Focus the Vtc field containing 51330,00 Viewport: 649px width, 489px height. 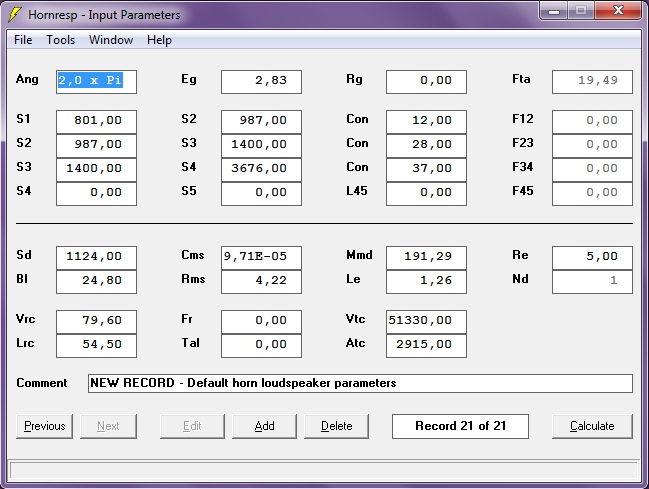[x=426, y=321]
